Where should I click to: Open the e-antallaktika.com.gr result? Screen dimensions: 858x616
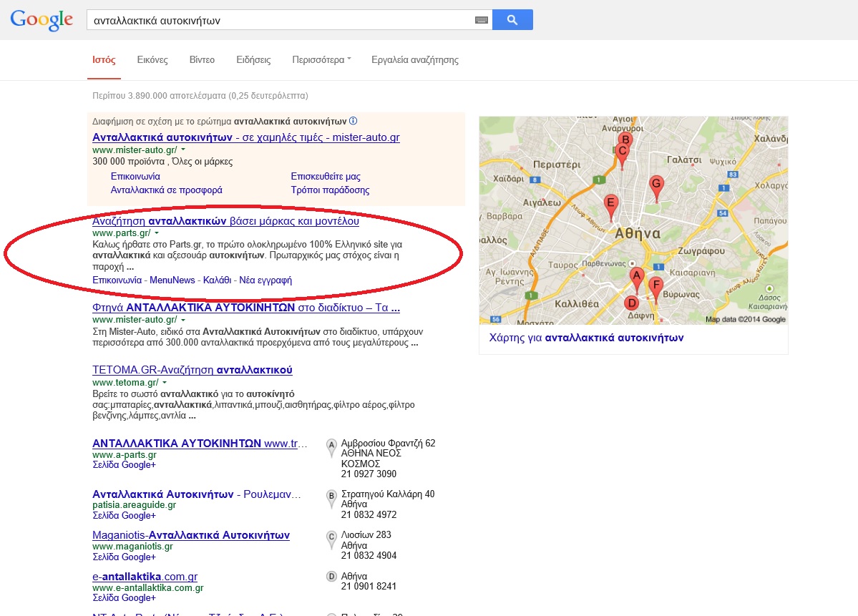(x=145, y=577)
